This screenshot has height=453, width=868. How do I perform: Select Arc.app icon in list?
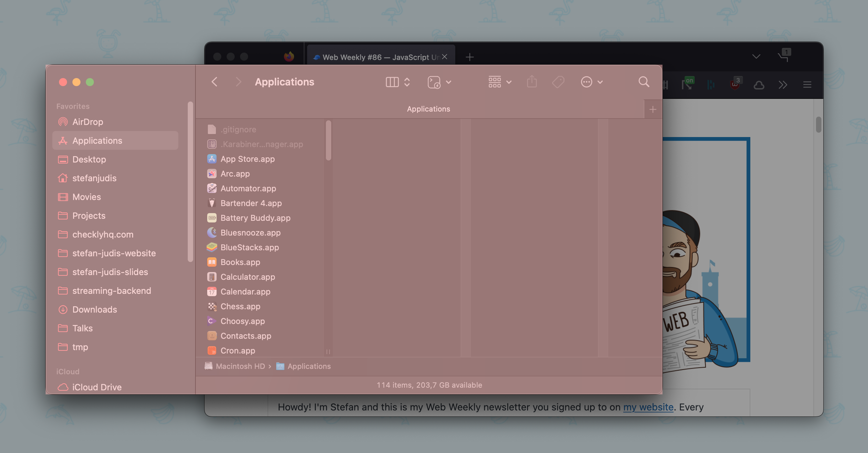212,174
